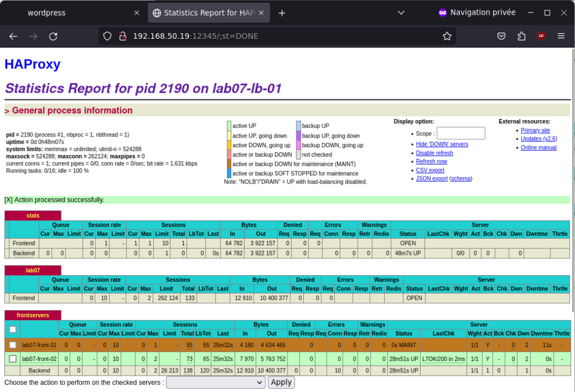This screenshot has height=392, width=575.
Task: Click the frontservers Backend row label
Action: click(x=39, y=371)
